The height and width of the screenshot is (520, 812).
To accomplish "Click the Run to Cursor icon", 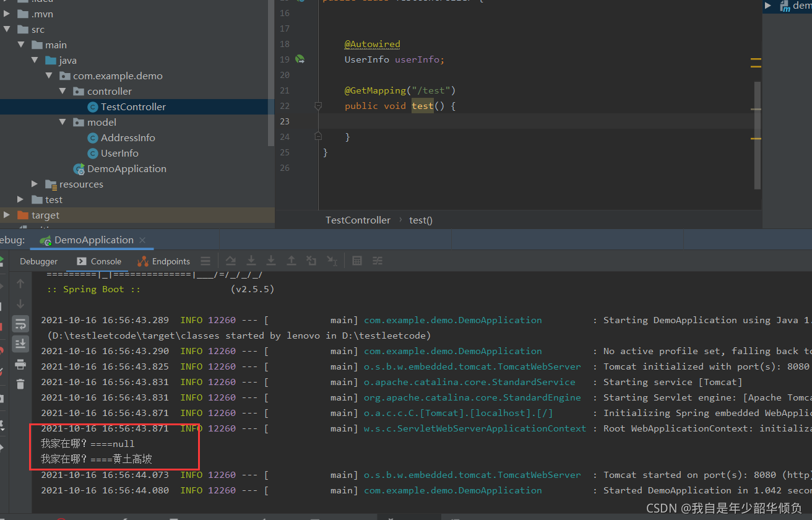I will point(332,261).
